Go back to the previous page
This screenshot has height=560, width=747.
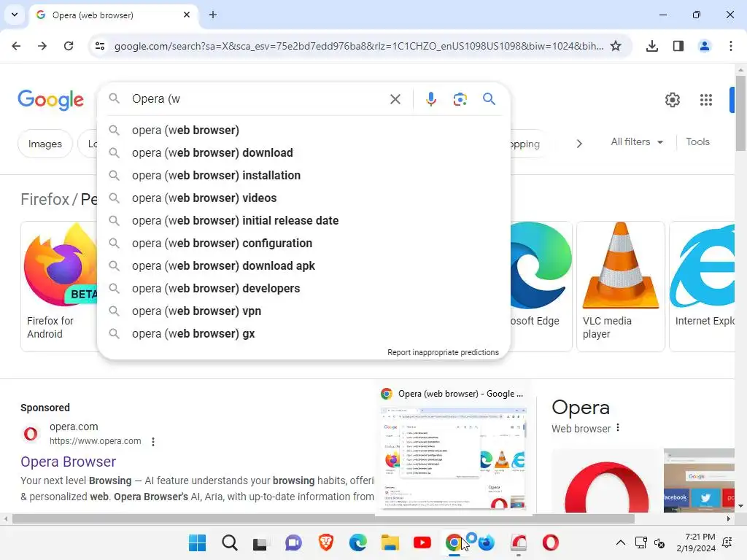16,46
